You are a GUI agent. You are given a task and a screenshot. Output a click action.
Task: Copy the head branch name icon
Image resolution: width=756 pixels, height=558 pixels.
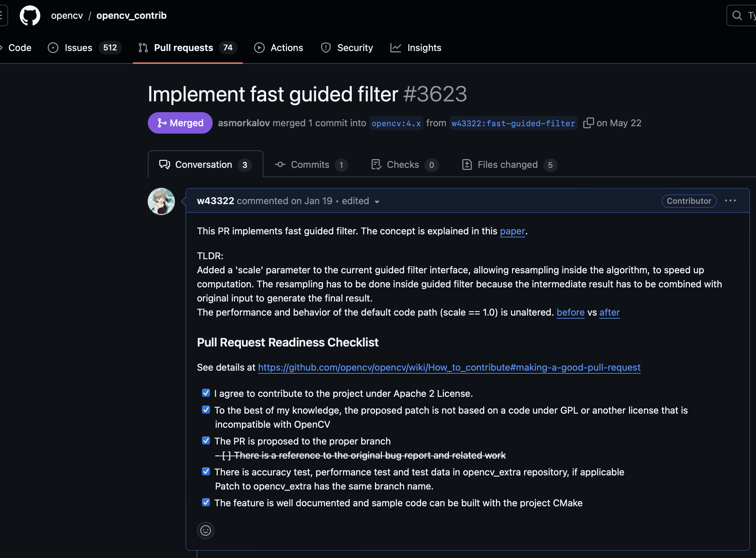(x=588, y=123)
